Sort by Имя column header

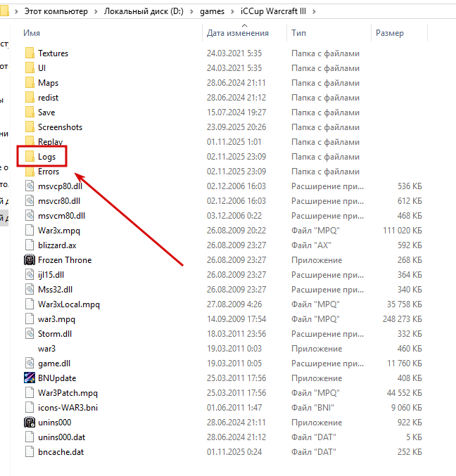(x=32, y=33)
